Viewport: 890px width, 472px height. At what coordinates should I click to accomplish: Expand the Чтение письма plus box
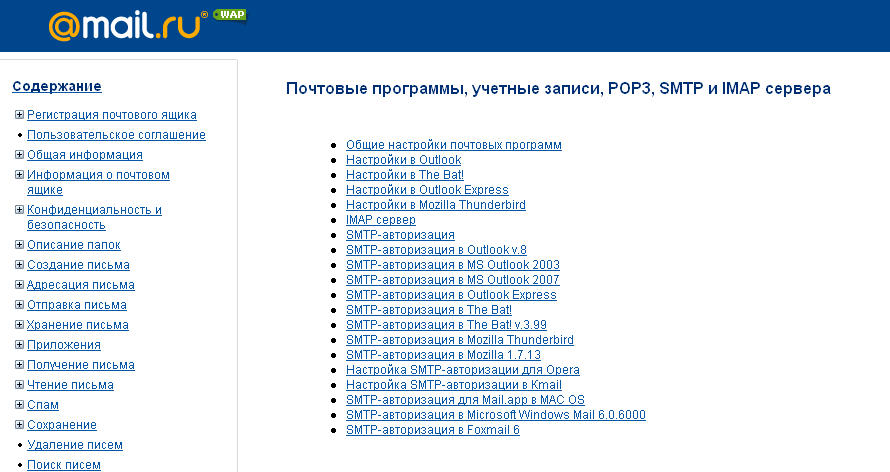(x=19, y=385)
